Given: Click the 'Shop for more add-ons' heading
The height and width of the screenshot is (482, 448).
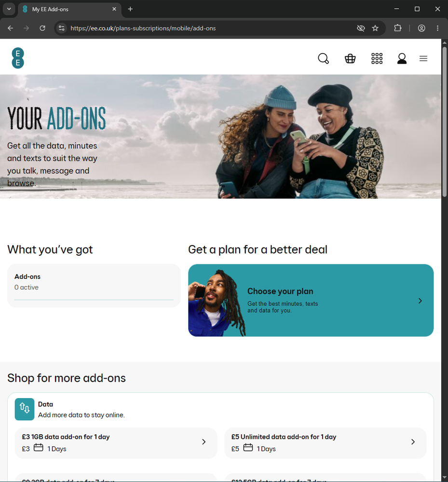Looking at the screenshot, I should pyautogui.click(x=67, y=378).
